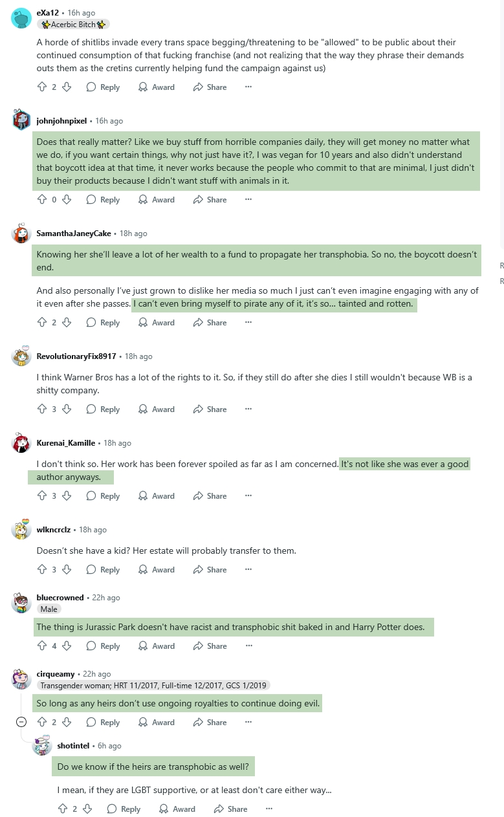Open more options on wlkncrclz's comment

[248, 569]
